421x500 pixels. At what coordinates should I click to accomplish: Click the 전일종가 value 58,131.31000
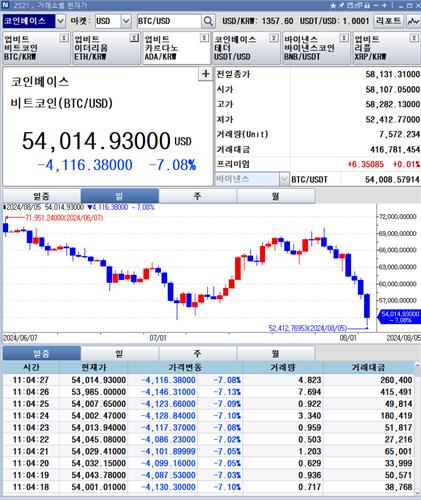coord(393,74)
